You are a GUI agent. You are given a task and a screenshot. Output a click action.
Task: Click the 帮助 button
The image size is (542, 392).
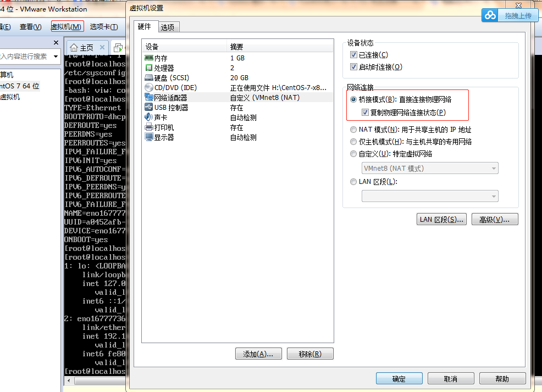[502, 378]
